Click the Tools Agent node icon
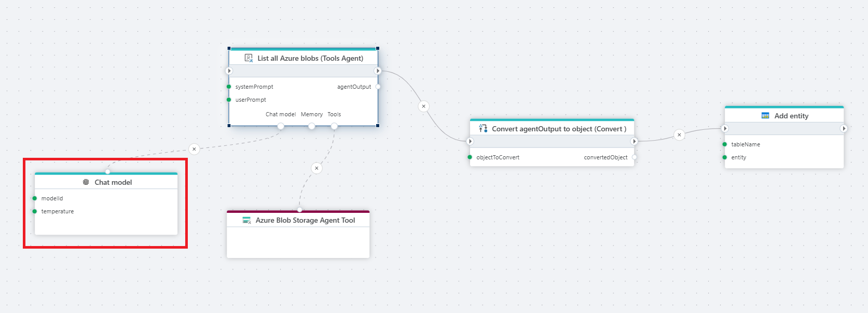868x313 pixels. click(249, 58)
